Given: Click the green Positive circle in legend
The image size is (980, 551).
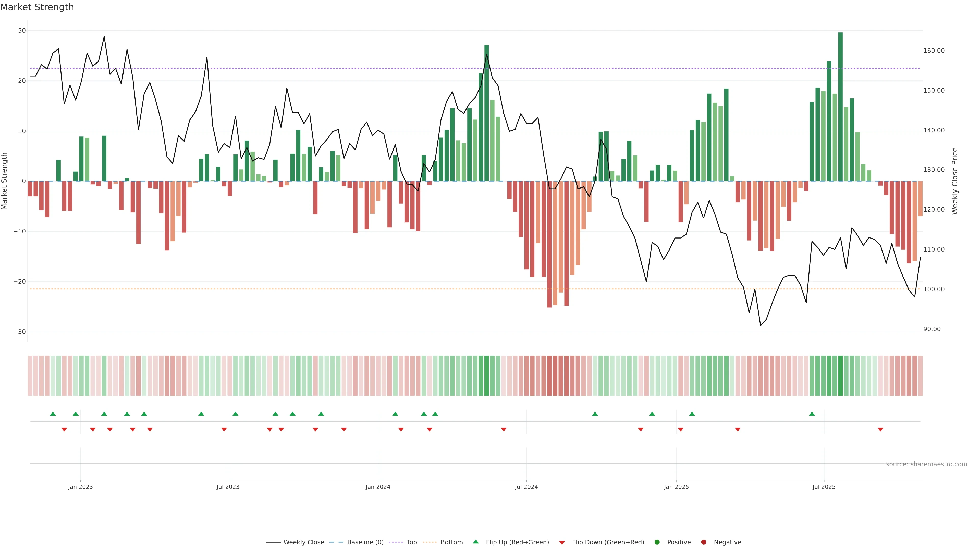Looking at the screenshot, I should (x=657, y=542).
